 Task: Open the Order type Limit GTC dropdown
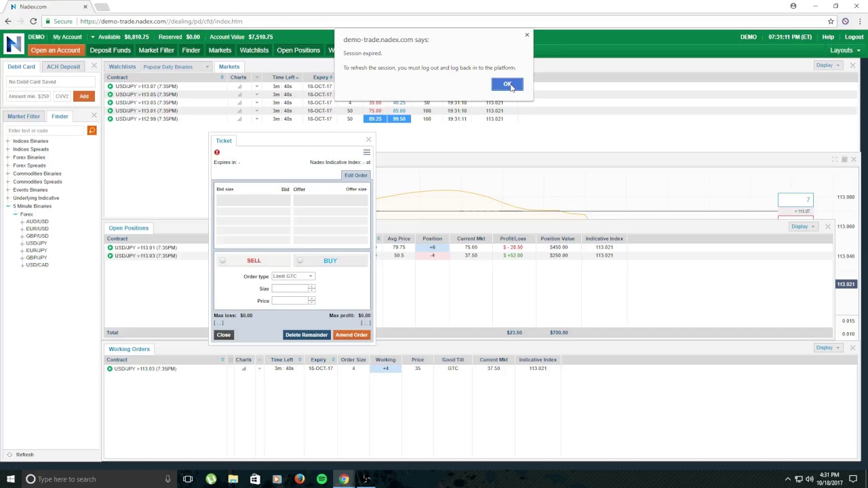[x=292, y=276]
